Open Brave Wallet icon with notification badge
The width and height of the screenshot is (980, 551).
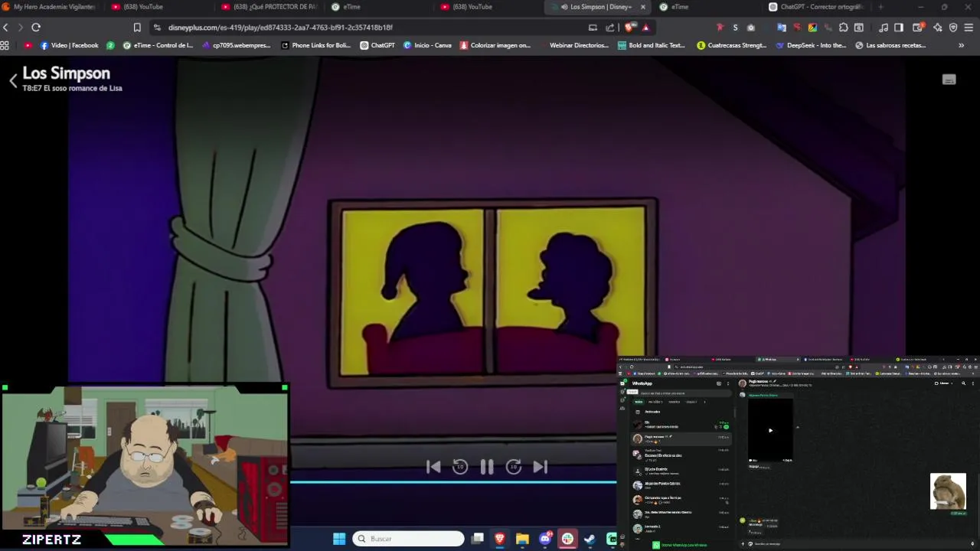920,28
